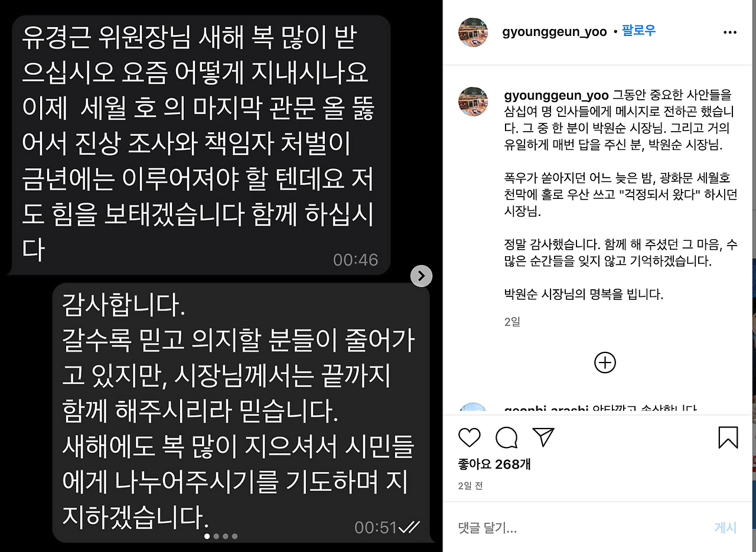Viewport: 756px width, 552px height.
Task: Load more comments with plus circle
Action: (x=605, y=362)
